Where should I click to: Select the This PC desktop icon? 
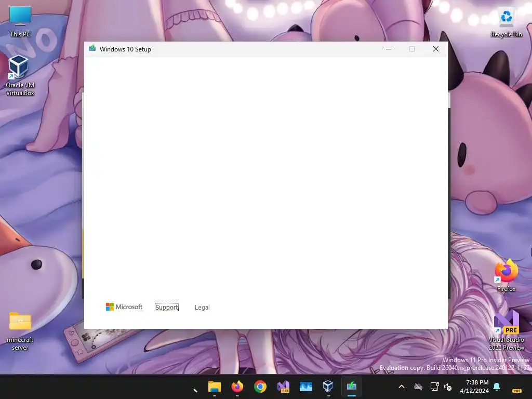point(20,22)
